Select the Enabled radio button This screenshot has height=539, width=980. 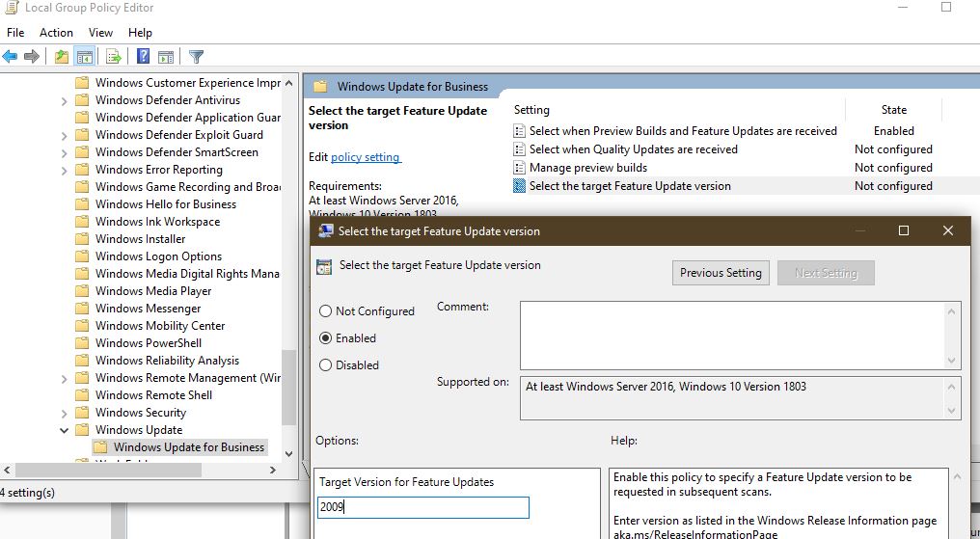325,338
